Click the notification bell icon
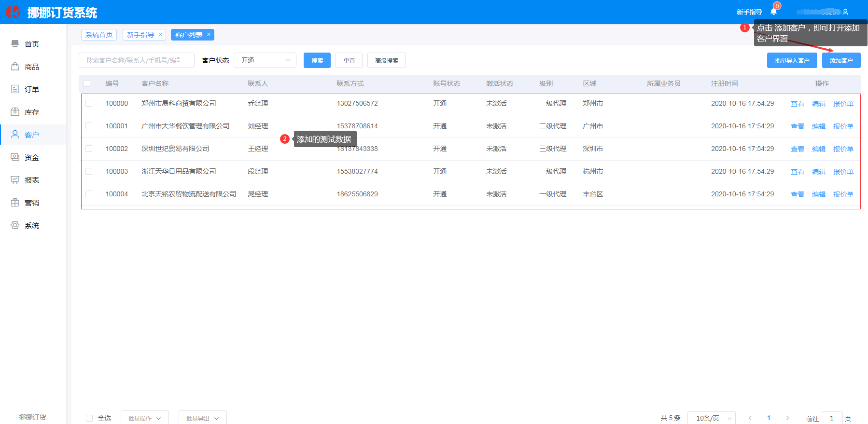The image size is (868, 424). pyautogui.click(x=773, y=12)
